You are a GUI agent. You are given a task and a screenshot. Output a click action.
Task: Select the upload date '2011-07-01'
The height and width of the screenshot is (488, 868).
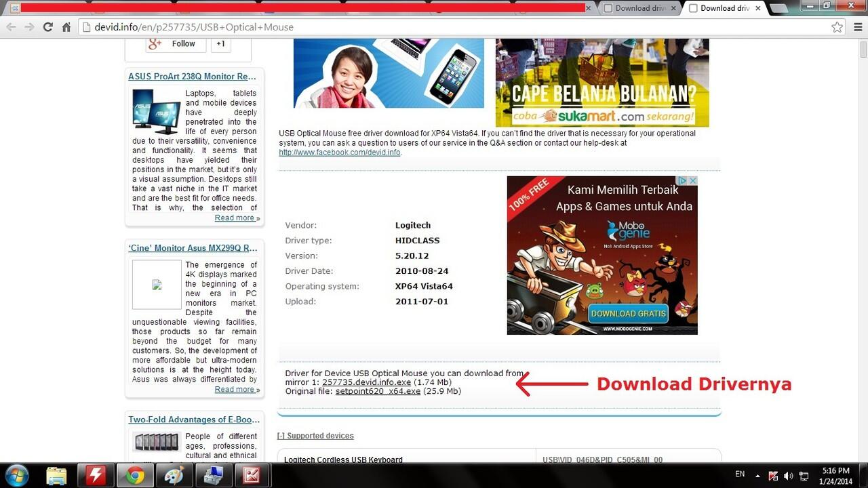(422, 302)
